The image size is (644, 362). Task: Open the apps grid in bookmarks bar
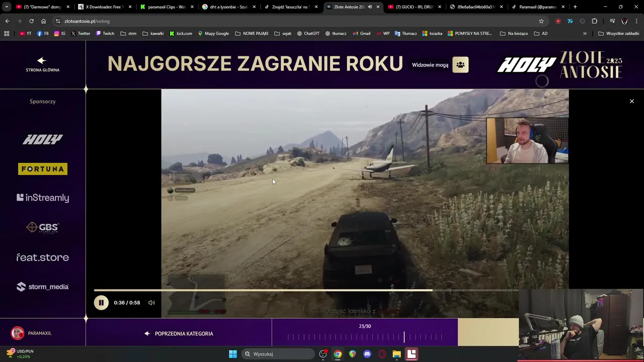(7, 34)
